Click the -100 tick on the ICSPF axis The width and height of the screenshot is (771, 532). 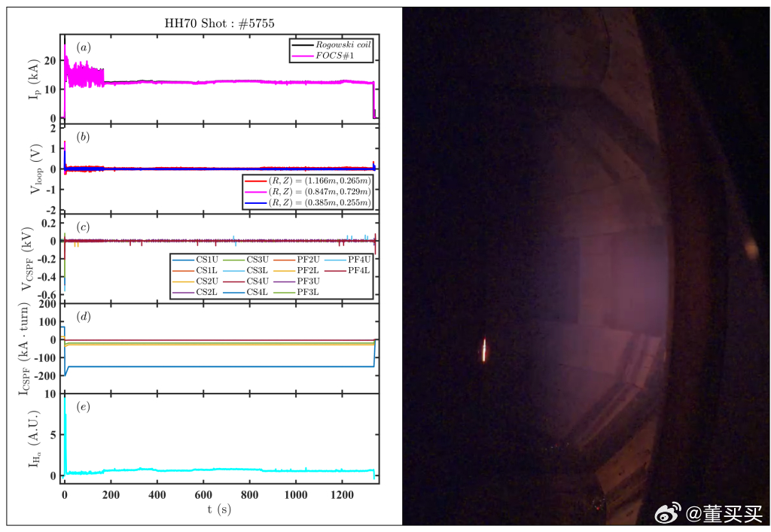pos(46,358)
